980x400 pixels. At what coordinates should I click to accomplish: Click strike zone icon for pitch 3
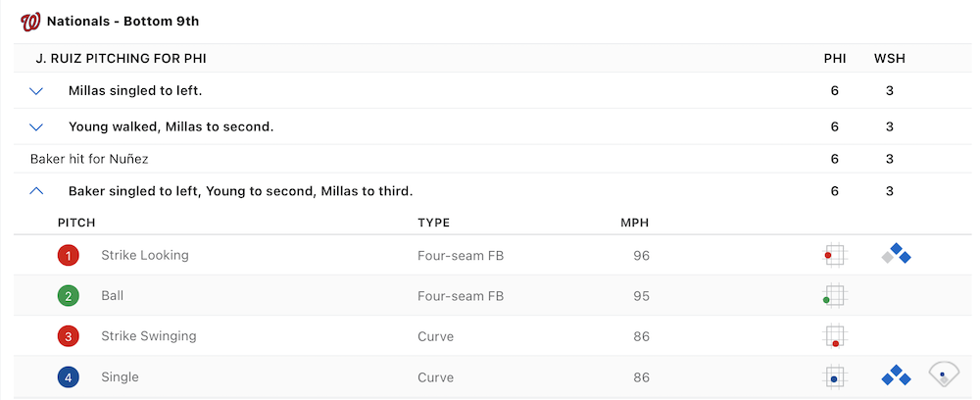[x=834, y=337]
